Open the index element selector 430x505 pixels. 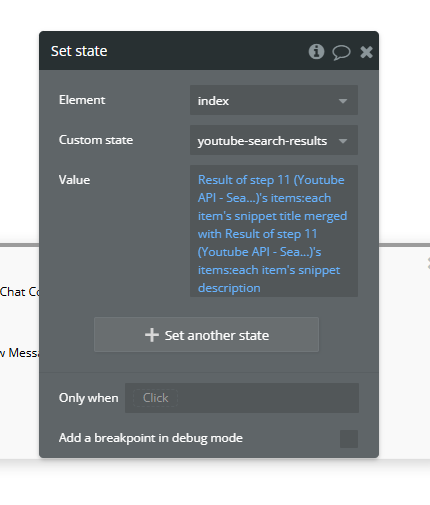274,100
